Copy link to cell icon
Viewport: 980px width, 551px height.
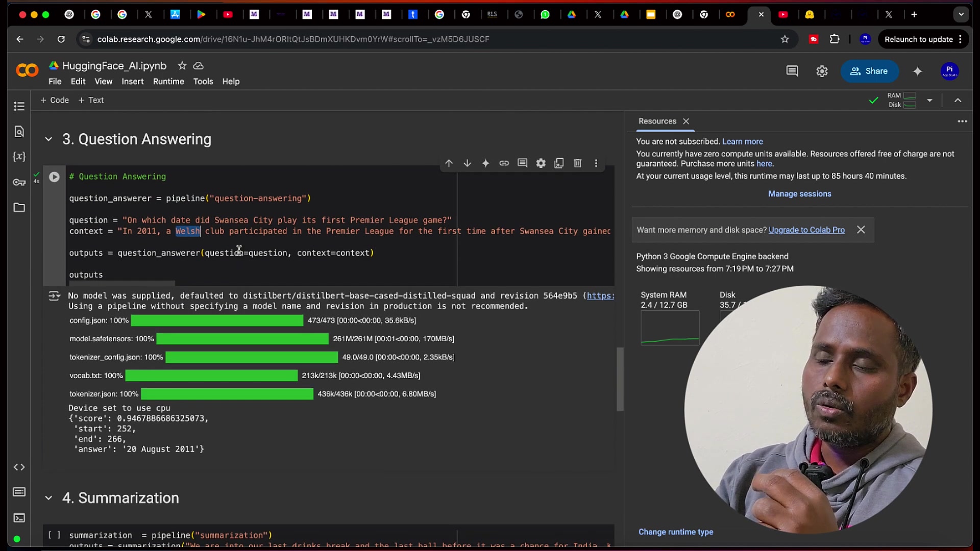504,163
